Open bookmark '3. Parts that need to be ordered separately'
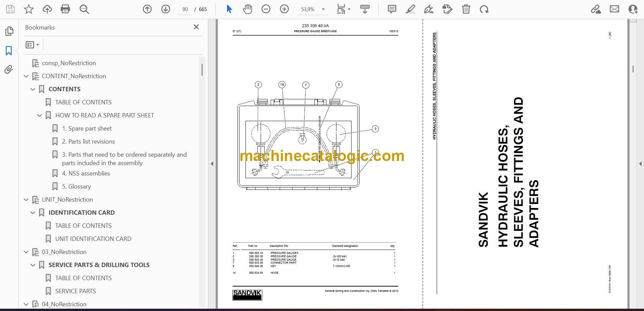This screenshot has width=644, height=311. tap(124, 159)
